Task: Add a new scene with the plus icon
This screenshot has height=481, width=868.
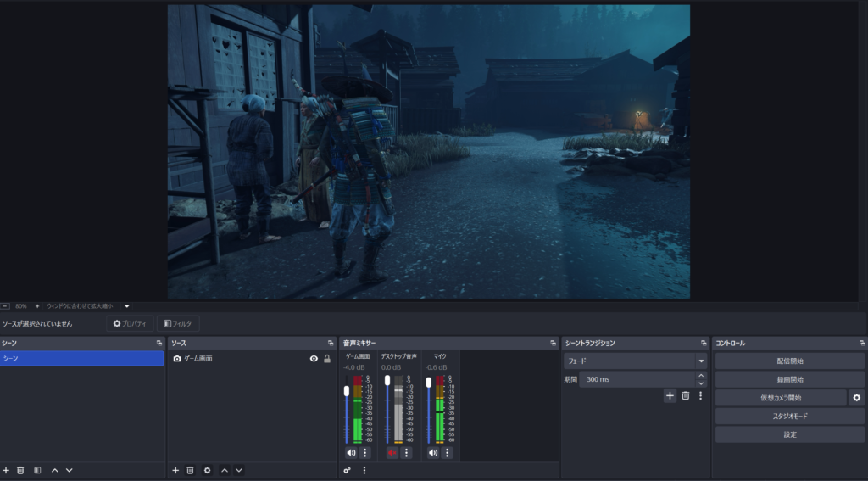Action: [6, 470]
